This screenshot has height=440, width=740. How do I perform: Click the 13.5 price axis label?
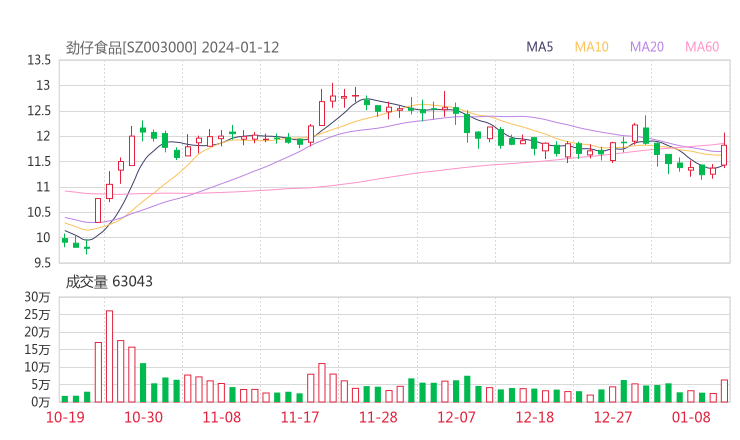(x=39, y=60)
